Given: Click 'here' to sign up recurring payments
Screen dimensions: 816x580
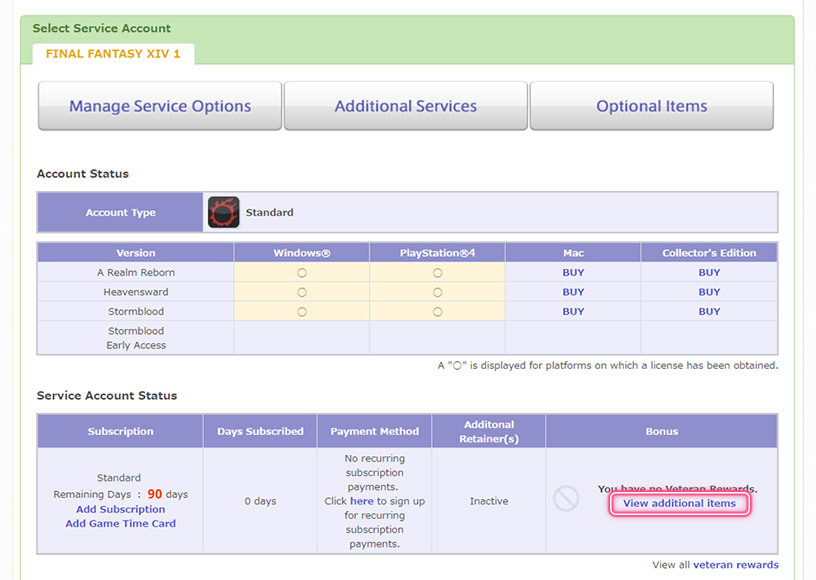Looking at the screenshot, I should pos(362,501).
